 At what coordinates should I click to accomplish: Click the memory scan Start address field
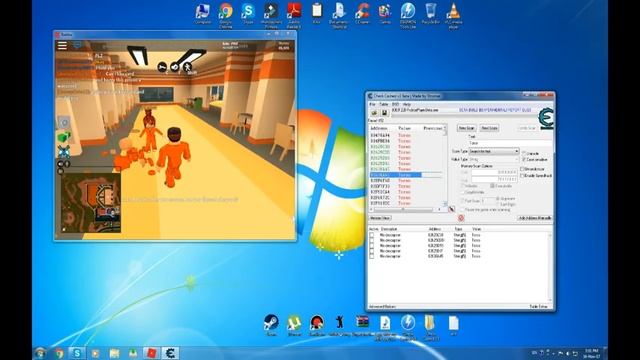click(494, 172)
